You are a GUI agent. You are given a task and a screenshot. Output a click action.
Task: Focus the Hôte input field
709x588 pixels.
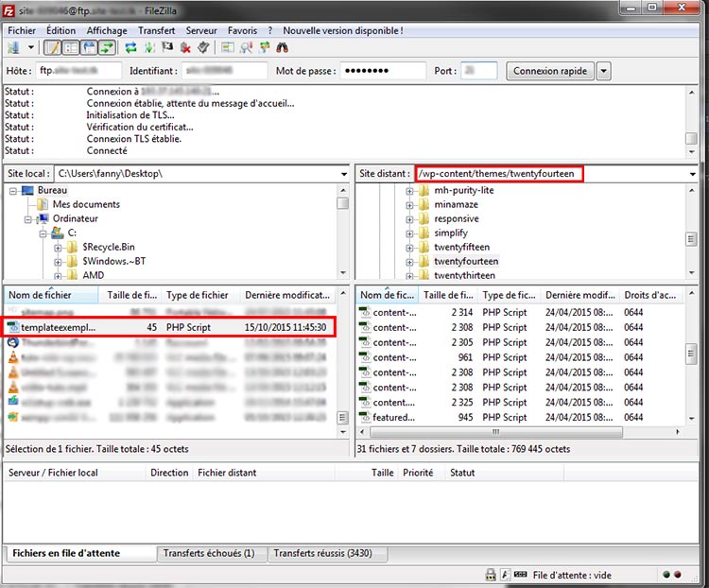pos(78,71)
